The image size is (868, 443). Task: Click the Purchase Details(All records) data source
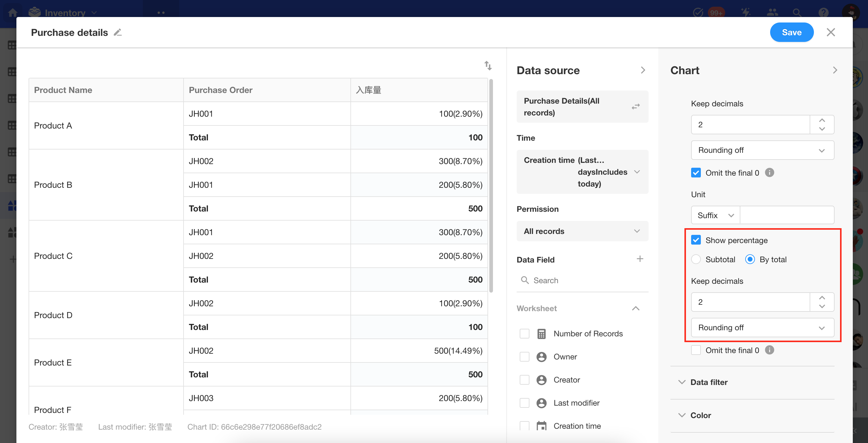coord(582,106)
